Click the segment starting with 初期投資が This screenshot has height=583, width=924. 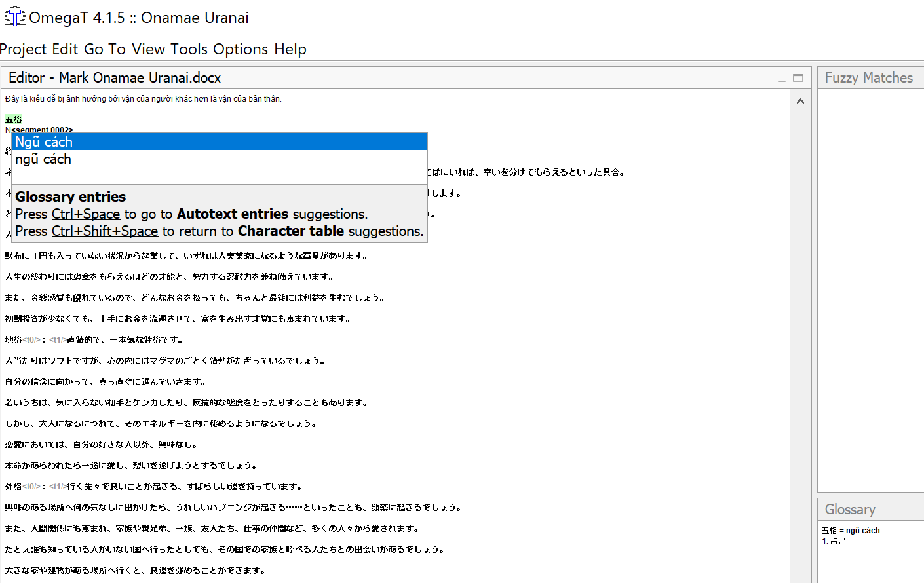click(x=178, y=319)
